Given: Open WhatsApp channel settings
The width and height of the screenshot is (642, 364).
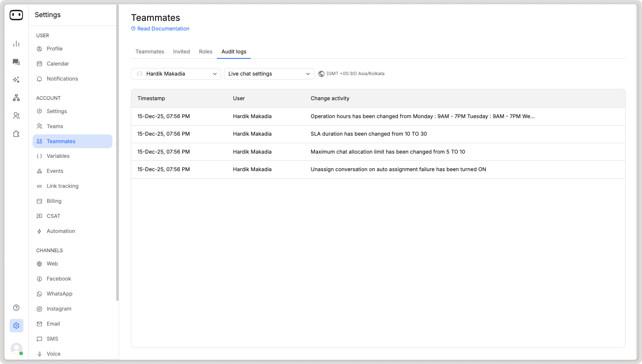Looking at the screenshot, I should pos(59,294).
